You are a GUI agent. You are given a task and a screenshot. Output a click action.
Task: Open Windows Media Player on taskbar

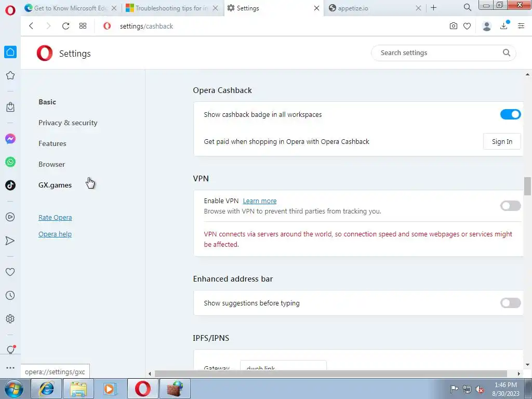110,389
